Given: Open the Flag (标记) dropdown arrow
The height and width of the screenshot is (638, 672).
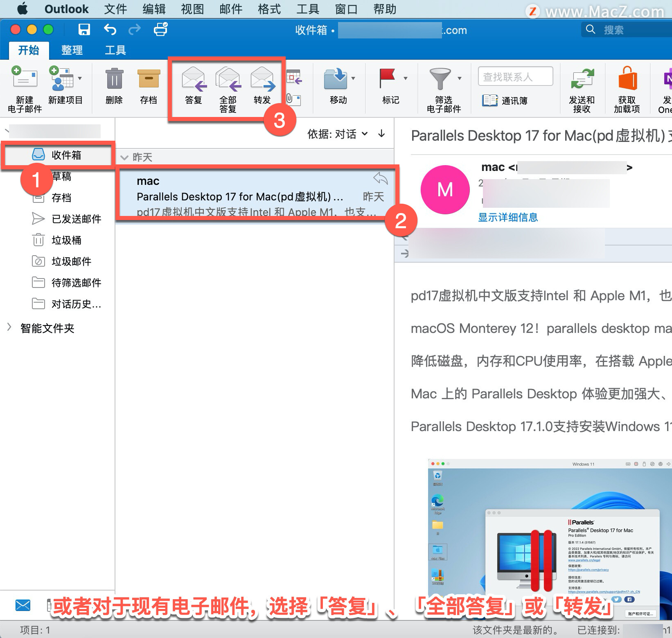Looking at the screenshot, I should pyautogui.click(x=406, y=78).
